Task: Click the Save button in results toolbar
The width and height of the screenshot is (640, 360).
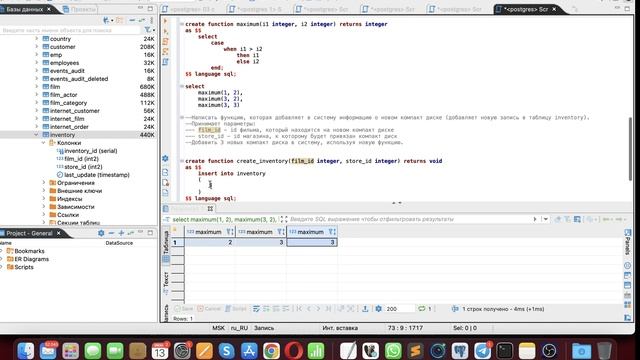Action: 184,309
